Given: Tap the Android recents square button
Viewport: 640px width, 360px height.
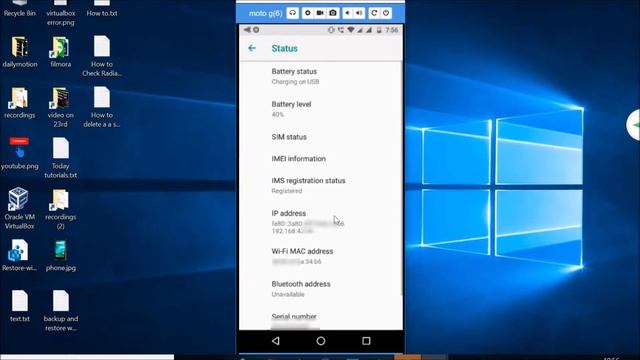Looking at the screenshot, I should 366,341.
